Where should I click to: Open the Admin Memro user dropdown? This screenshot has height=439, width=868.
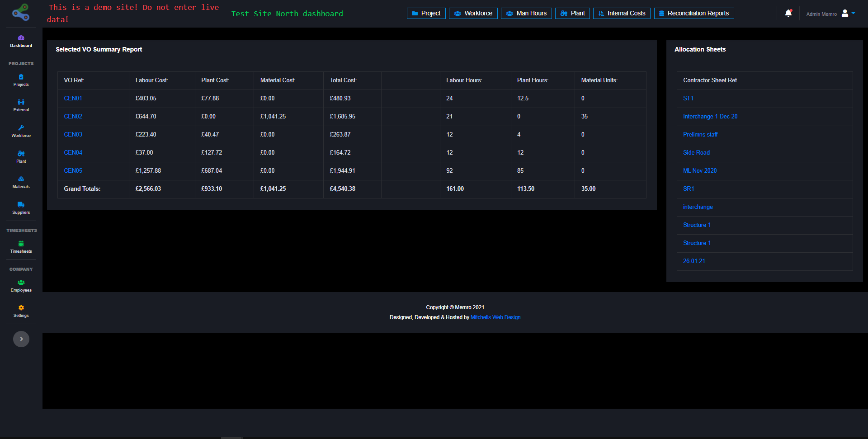click(x=830, y=14)
